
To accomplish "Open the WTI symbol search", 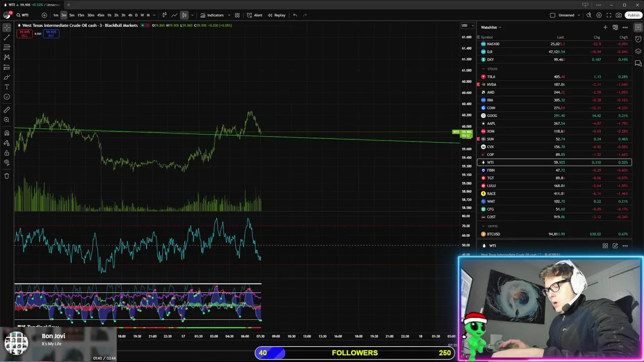I will [x=22, y=15].
